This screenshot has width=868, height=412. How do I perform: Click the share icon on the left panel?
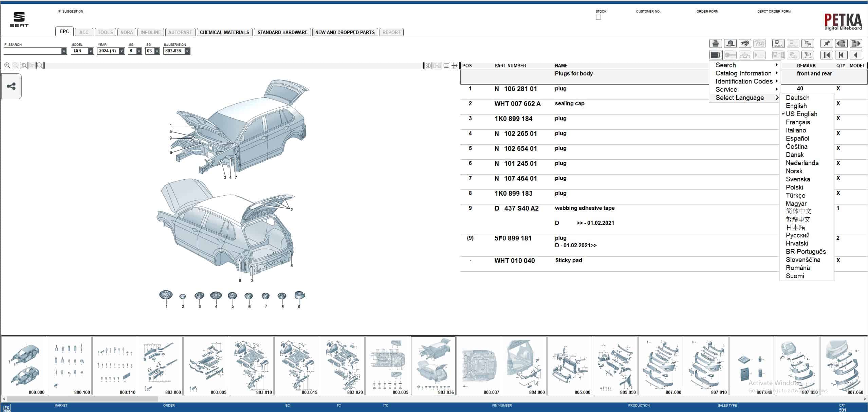pyautogui.click(x=11, y=86)
